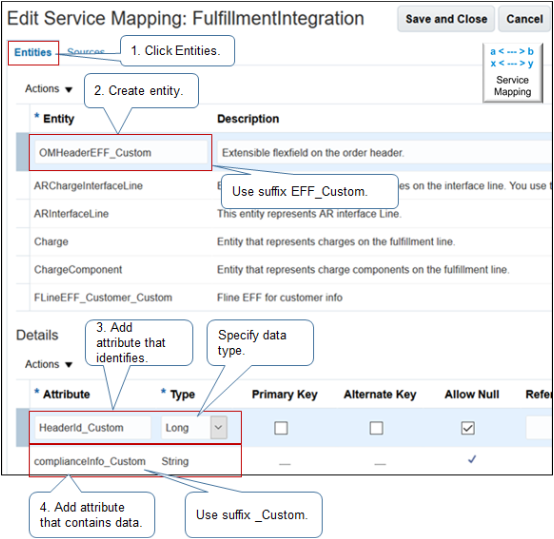Switch to the Entities tab
Viewport: 554px width, 539px height.
33,52
